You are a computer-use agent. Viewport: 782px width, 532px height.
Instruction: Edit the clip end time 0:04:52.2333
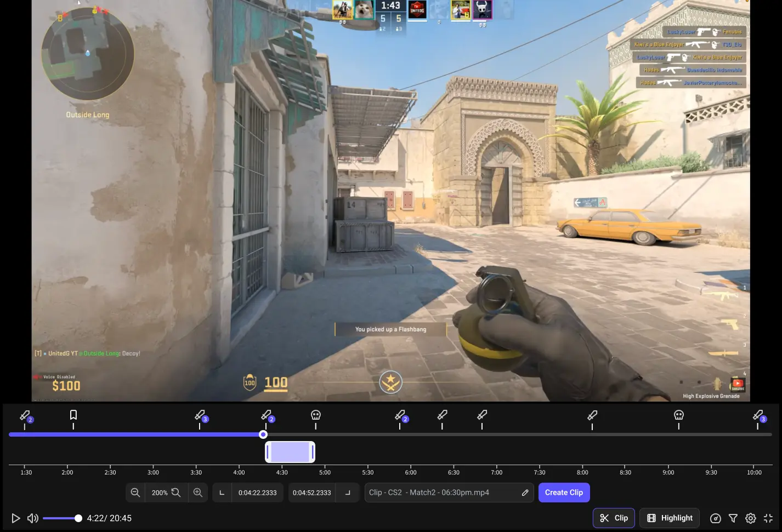pyautogui.click(x=311, y=493)
